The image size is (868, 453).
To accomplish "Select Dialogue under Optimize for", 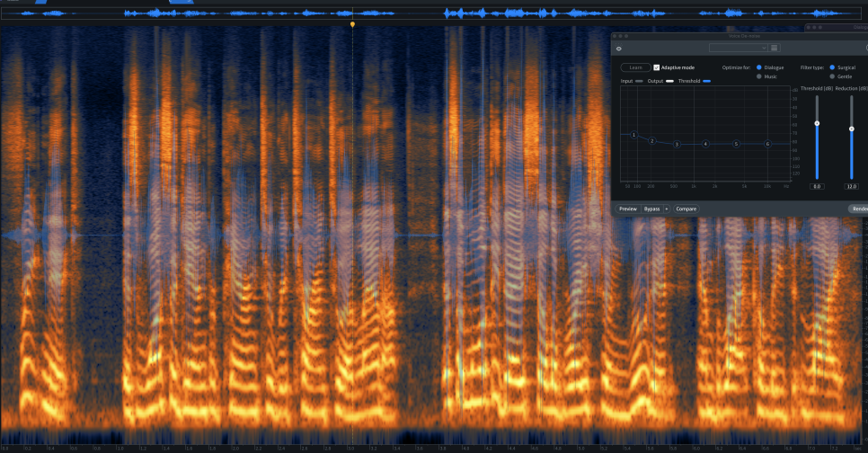I will pyautogui.click(x=759, y=67).
